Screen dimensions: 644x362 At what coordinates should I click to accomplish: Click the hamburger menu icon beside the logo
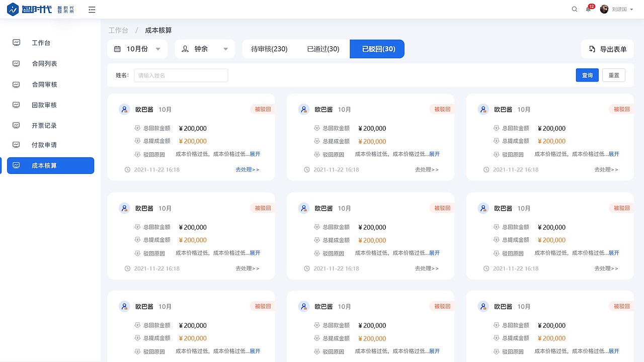92,9
